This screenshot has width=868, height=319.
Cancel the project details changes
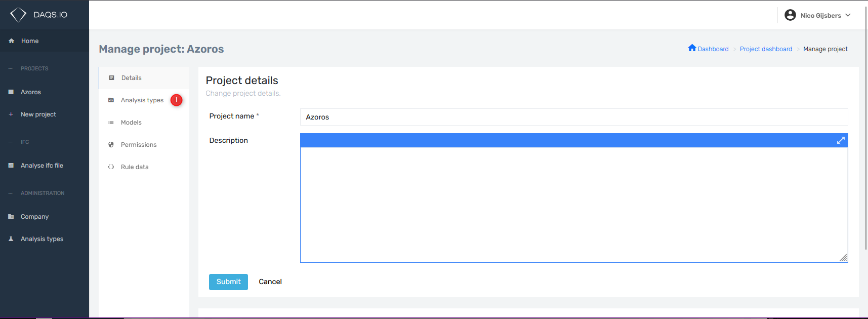point(270,282)
